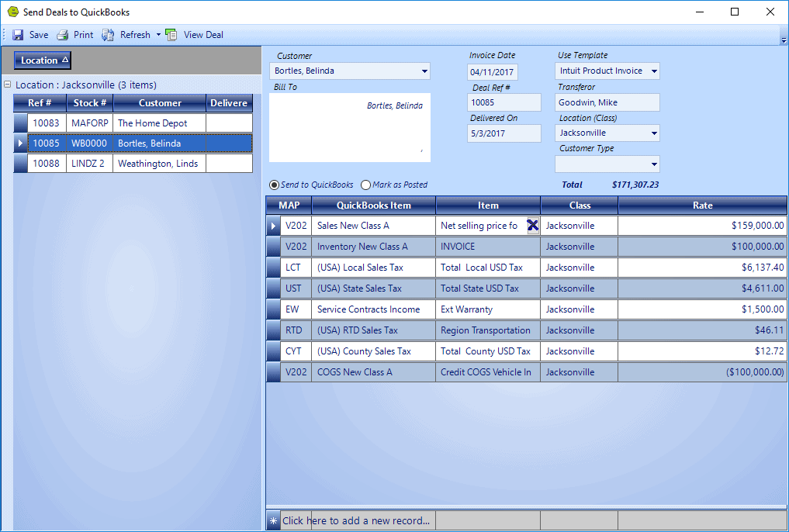
Task: Click the new record asterisk icon
Action: coord(273,521)
